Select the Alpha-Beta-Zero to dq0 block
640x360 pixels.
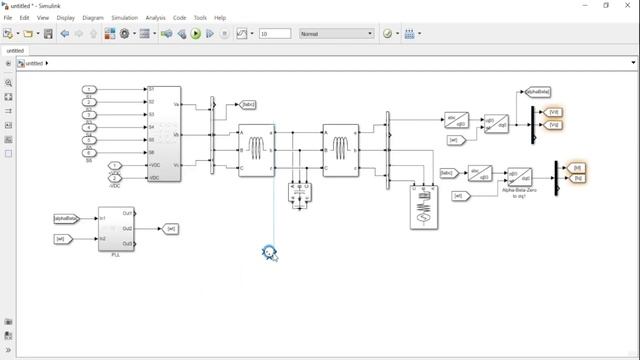[x=520, y=178]
